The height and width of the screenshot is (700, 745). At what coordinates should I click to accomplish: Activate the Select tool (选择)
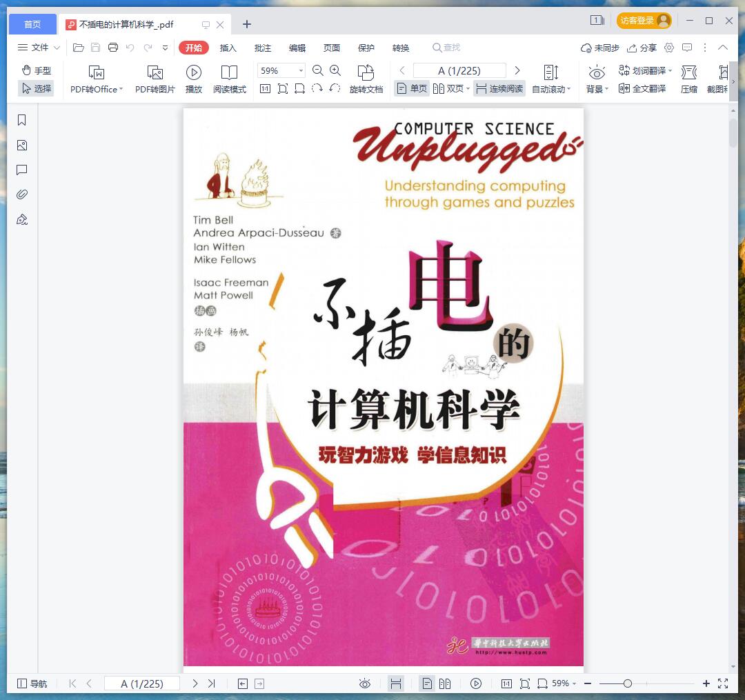[37, 89]
